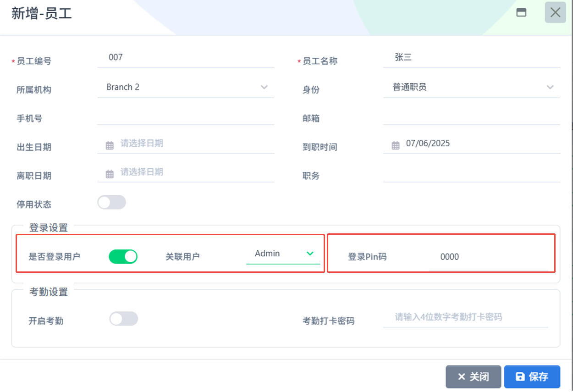Click the 员工名称 field with 张三
Image resolution: width=573 pixels, height=392 pixels.
(472, 58)
